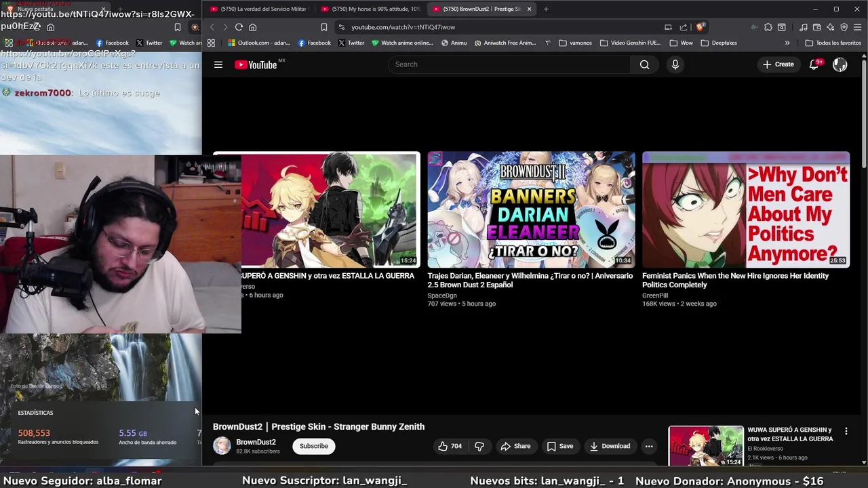Open the browser main menu button
This screenshot has width=868, height=488.
point(858,27)
